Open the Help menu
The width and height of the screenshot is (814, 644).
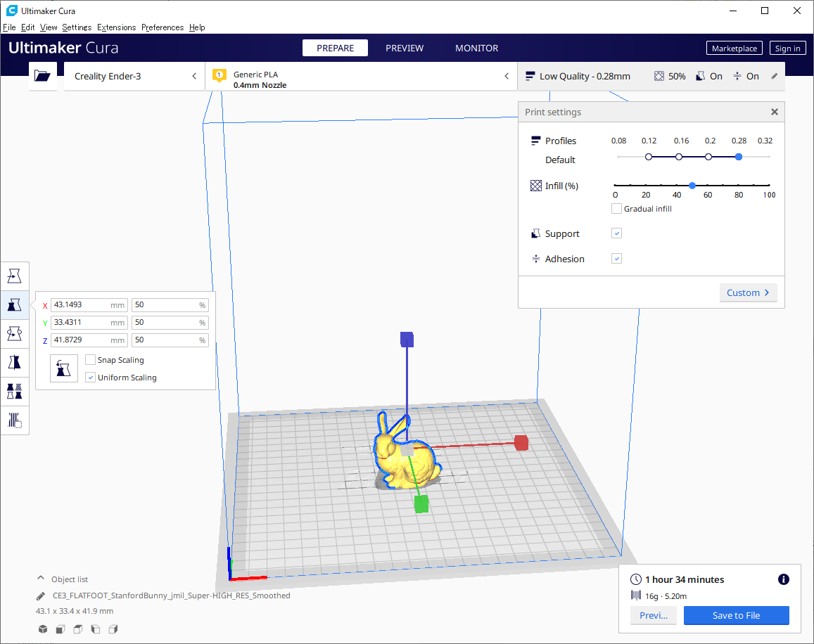[x=197, y=27]
